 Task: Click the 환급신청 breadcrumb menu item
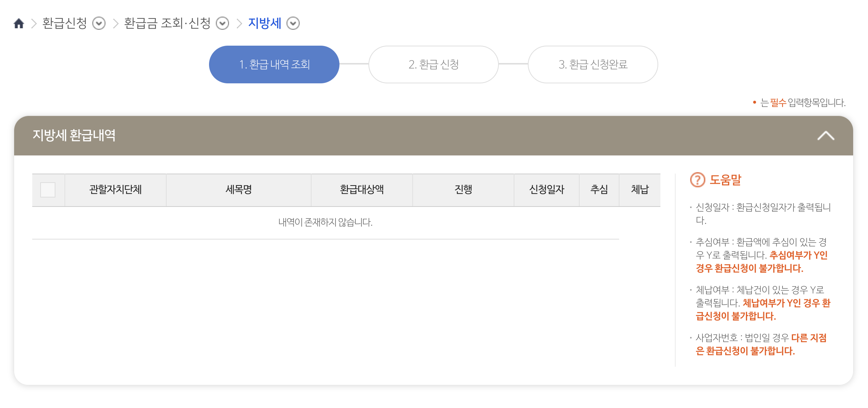(x=64, y=23)
